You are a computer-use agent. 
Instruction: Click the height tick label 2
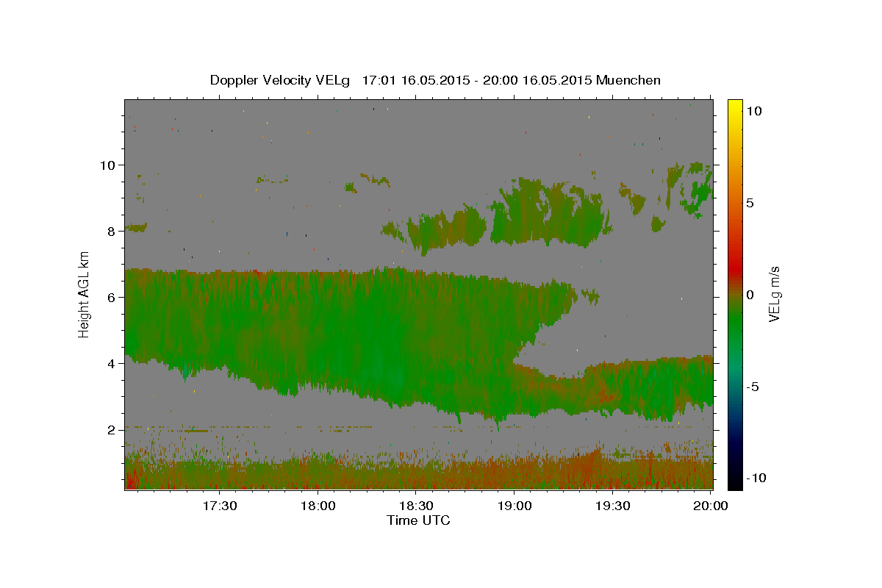pyautogui.click(x=112, y=430)
